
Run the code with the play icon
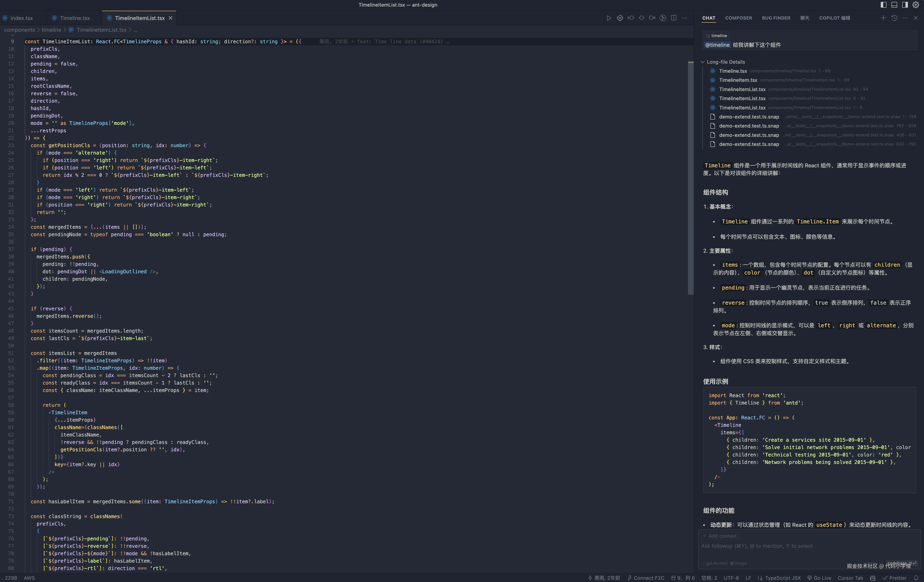coord(609,18)
